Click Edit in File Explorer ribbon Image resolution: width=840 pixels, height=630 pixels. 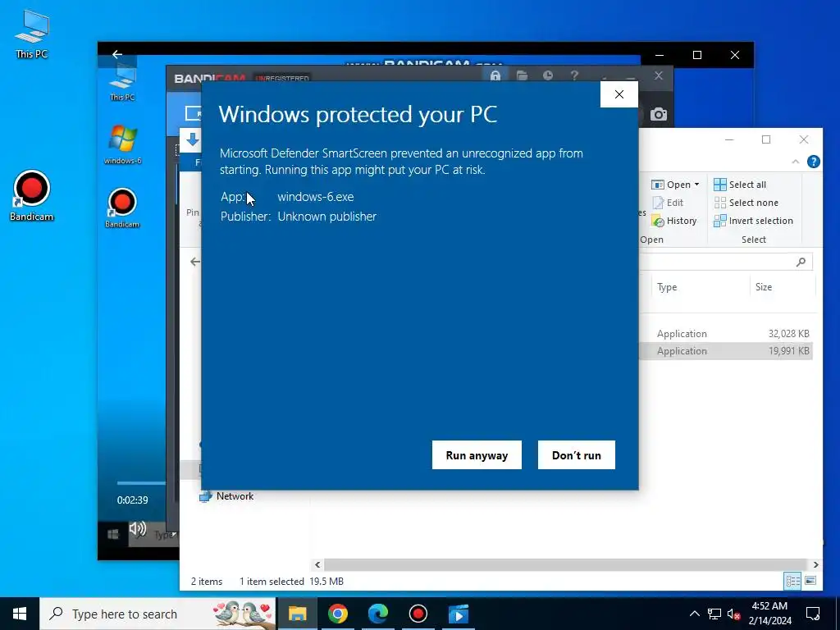668,203
